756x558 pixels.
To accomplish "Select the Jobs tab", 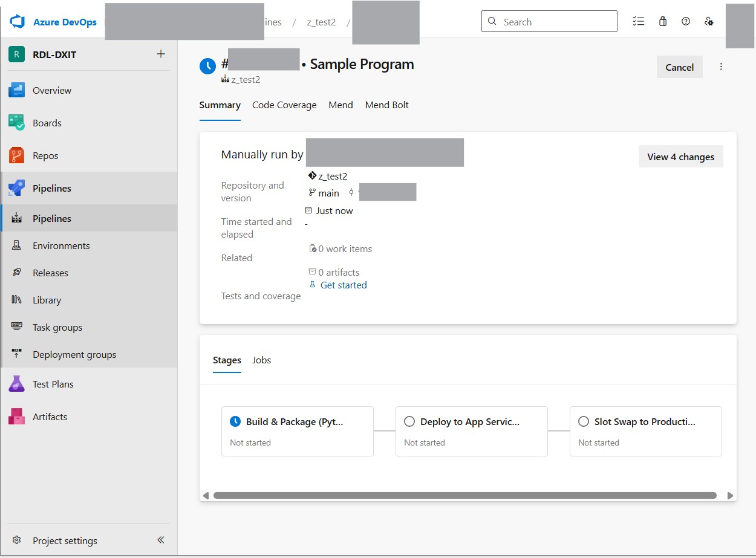I will pos(262,360).
